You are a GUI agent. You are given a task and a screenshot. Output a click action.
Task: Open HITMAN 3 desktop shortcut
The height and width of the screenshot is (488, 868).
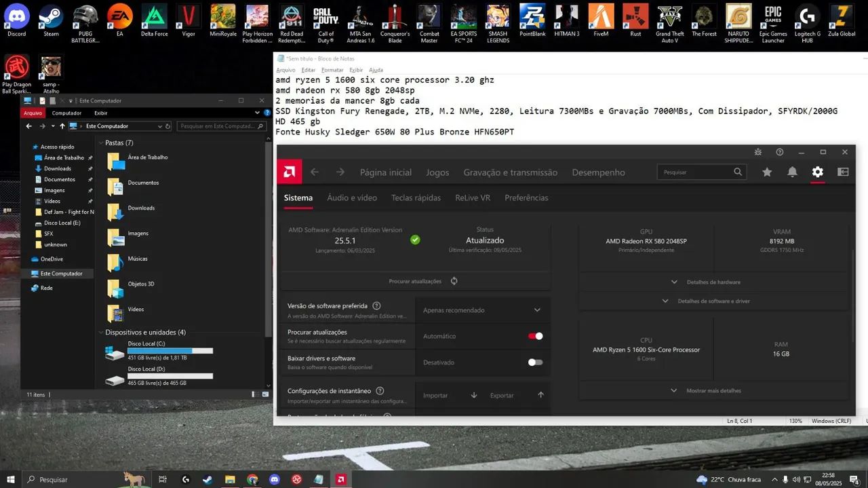click(x=567, y=20)
